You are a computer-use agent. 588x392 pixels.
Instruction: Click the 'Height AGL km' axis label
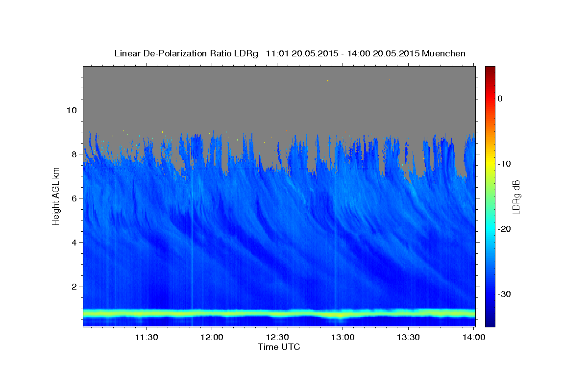click(56, 196)
